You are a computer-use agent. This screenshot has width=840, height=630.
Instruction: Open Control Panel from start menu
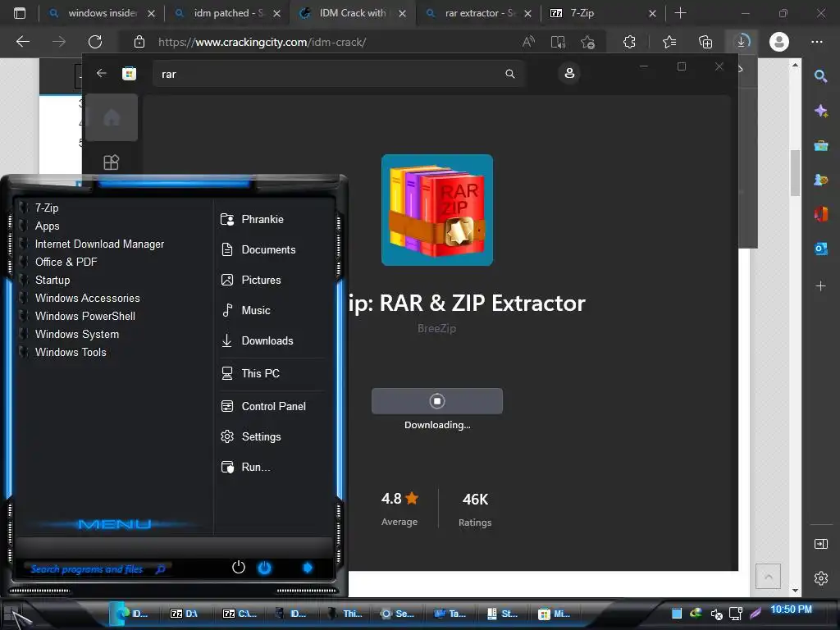click(x=273, y=406)
